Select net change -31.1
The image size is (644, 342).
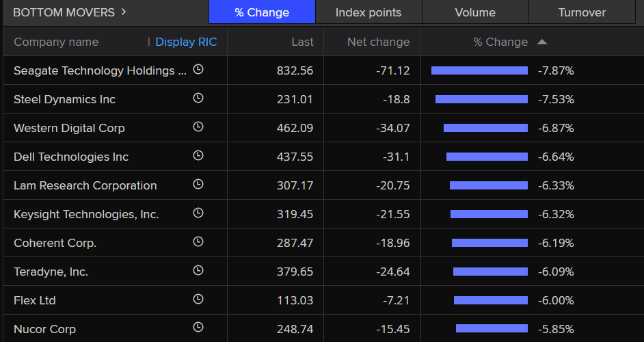click(x=396, y=157)
